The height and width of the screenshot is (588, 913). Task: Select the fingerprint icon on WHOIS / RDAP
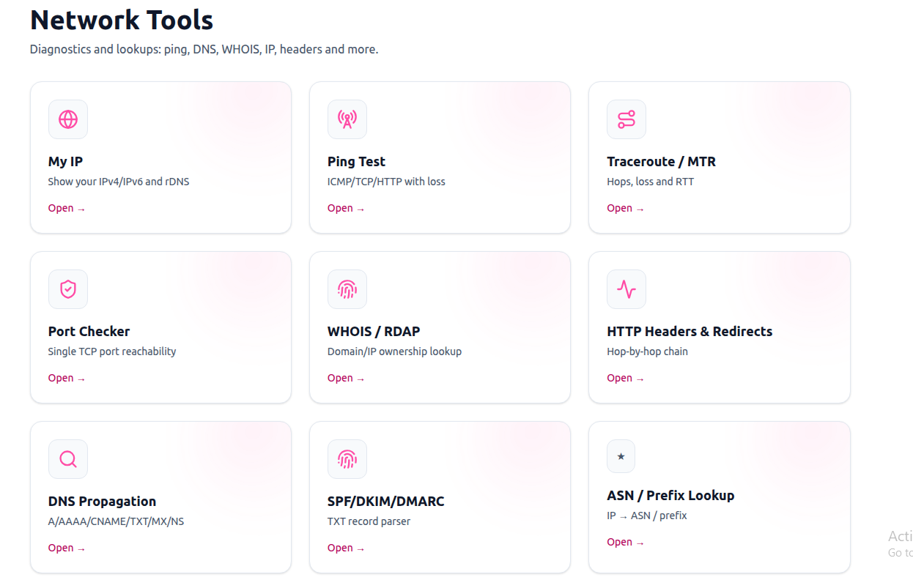(x=347, y=289)
